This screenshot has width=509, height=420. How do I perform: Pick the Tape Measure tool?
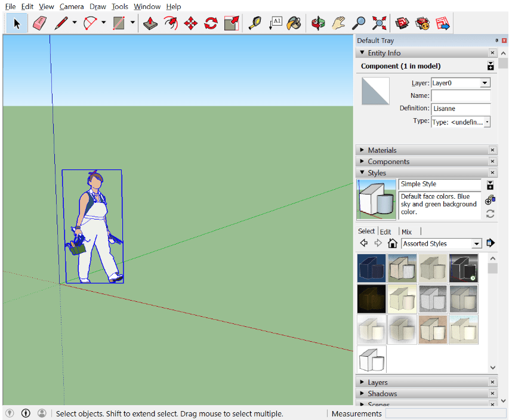coord(255,23)
